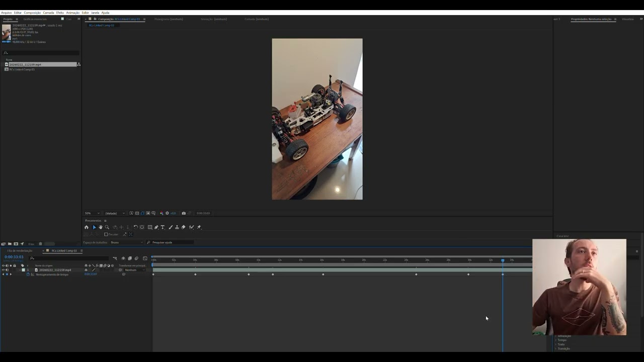644x362 pixels.
Task: Select the Zoom magnifier tool
Action: [107, 227]
